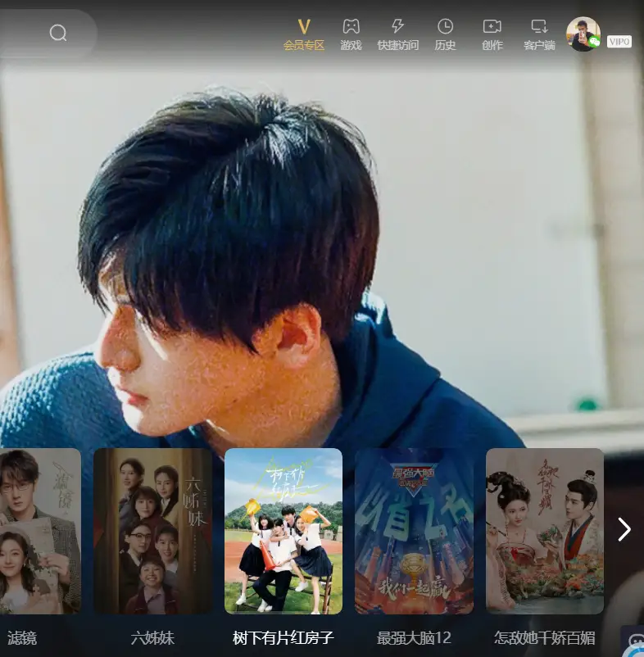This screenshot has width=644, height=657.
Task: Click the 最强大脑12 title text
Action: pyautogui.click(x=414, y=638)
